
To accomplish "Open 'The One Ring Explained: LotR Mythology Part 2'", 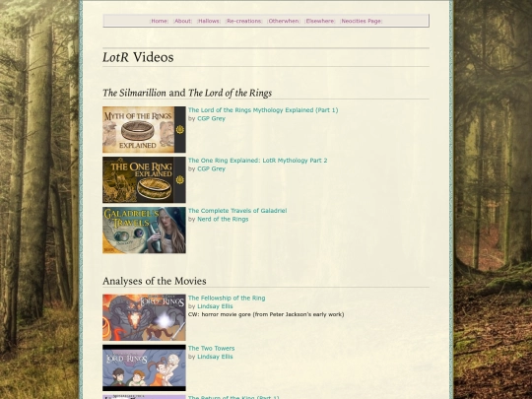I will tap(257, 161).
